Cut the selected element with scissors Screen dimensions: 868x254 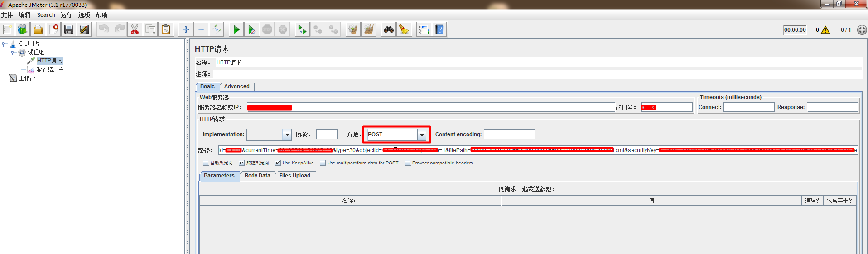(x=135, y=30)
